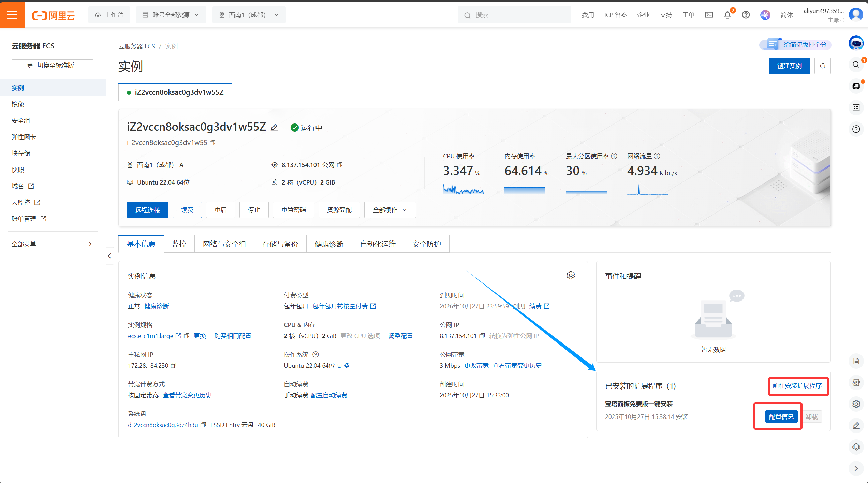Image resolution: width=868 pixels, height=483 pixels.
Task: Switch to the 网络与安全组 tab
Action: (x=224, y=244)
